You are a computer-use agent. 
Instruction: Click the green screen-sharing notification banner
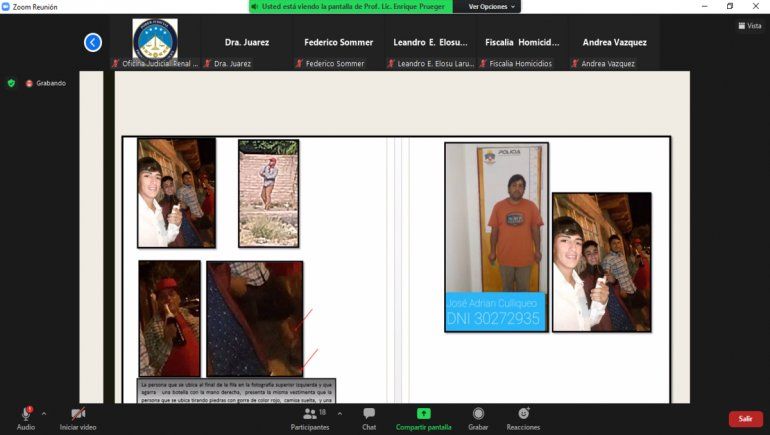[x=350, y=6]
